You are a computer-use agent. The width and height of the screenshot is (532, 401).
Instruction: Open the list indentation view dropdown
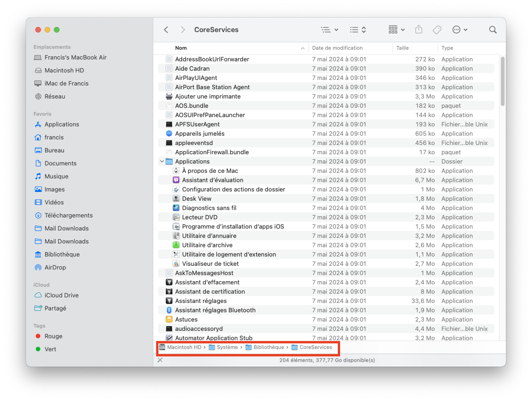pyautogui.click(x=330, y=30)
